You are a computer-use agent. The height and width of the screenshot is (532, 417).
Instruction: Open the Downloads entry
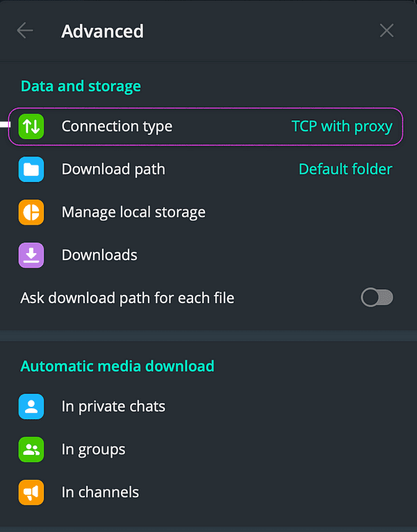(x=99, y=255)
